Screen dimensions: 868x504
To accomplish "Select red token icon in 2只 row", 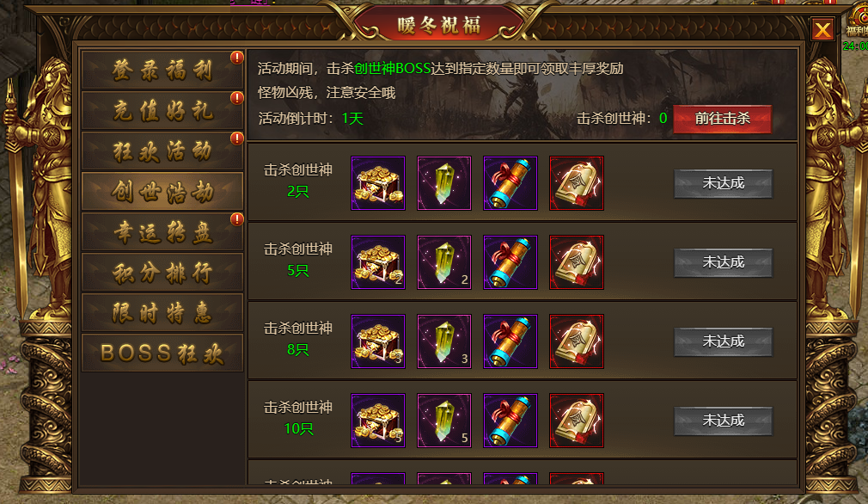I will [577, 183].
